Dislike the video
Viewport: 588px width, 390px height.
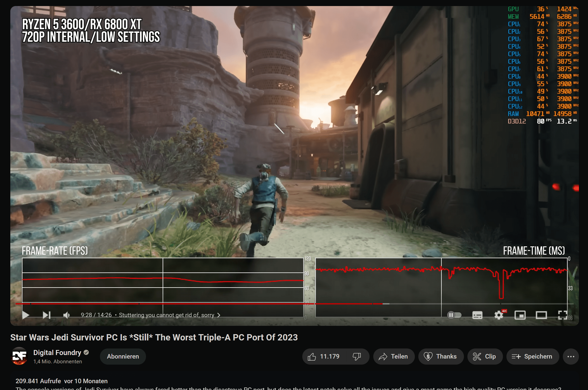[357, 357]
